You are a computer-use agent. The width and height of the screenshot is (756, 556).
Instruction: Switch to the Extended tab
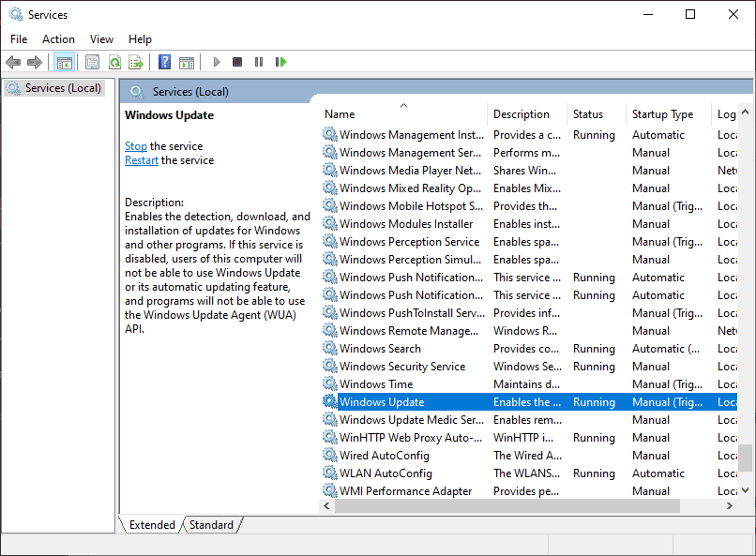click(x=152, y=525)
